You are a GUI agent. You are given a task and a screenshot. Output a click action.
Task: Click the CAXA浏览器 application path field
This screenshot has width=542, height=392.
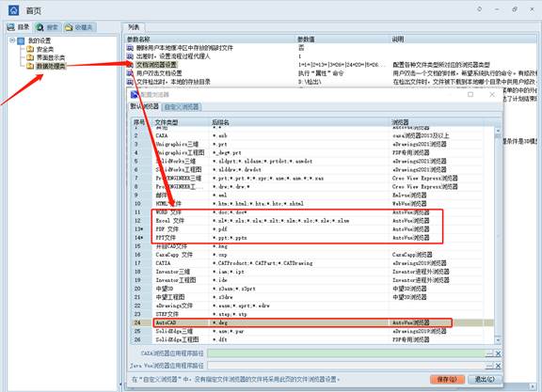346,353
